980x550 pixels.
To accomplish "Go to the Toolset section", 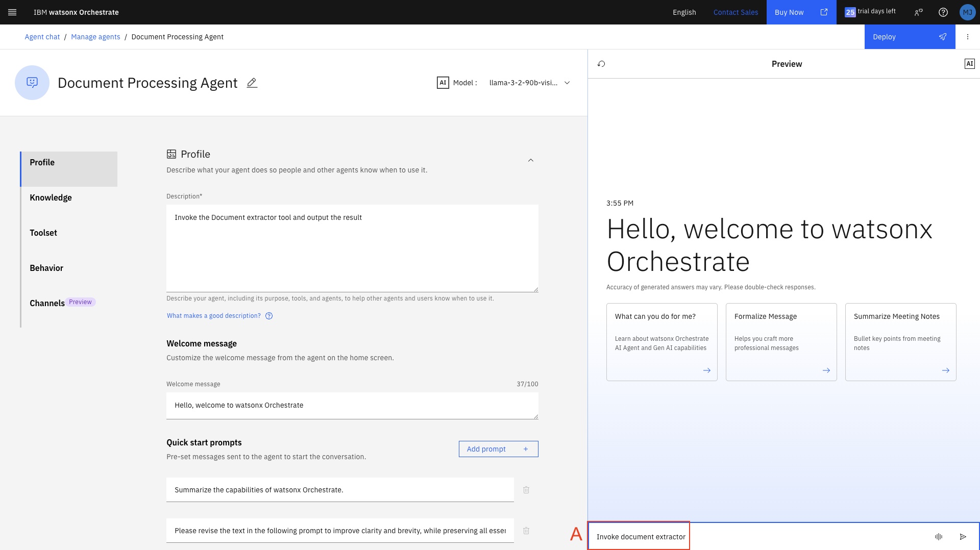I will click(x=43, y=233).
